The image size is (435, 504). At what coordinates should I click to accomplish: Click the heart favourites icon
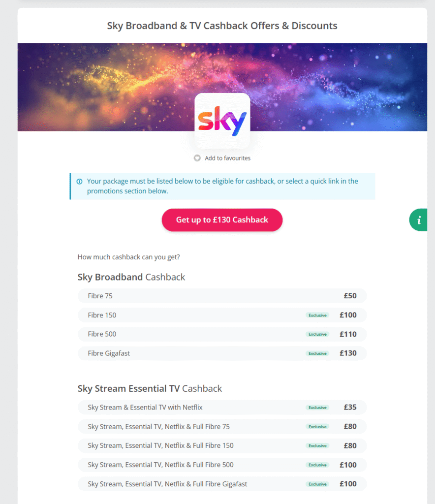pyautogui.click(x=197, y=158)
